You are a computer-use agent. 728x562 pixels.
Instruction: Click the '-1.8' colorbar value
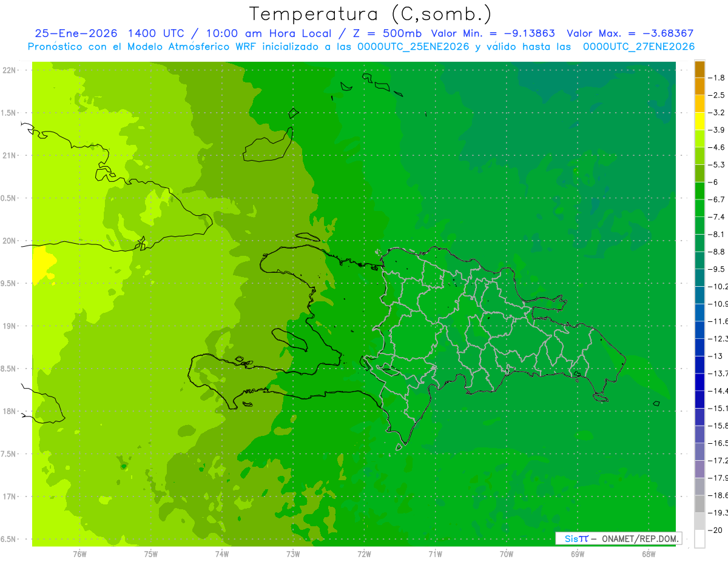pyautogui.click(x=716, y=78)
